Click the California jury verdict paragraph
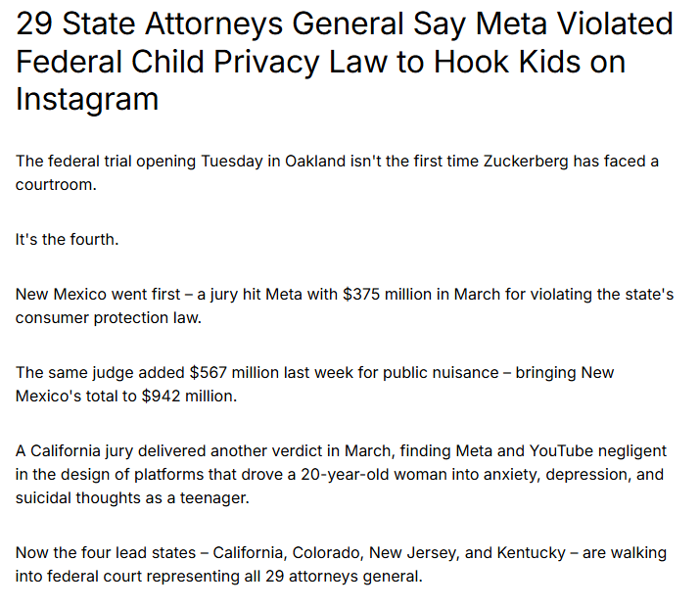This screenshot has width=700, height=607. pos(341,475)
